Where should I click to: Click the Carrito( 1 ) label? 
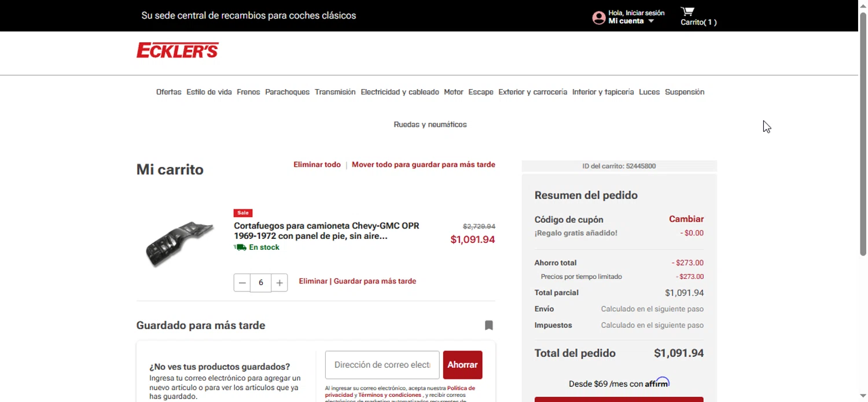click(698, 23)
